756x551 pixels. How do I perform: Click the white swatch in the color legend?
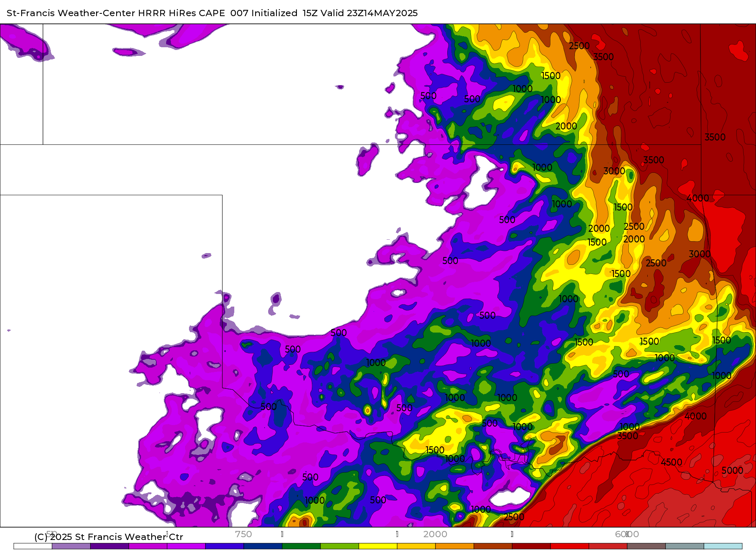[33, 546]
